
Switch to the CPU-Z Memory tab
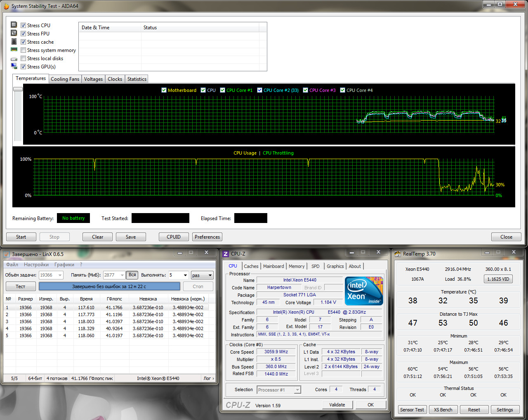coord(297,266)
